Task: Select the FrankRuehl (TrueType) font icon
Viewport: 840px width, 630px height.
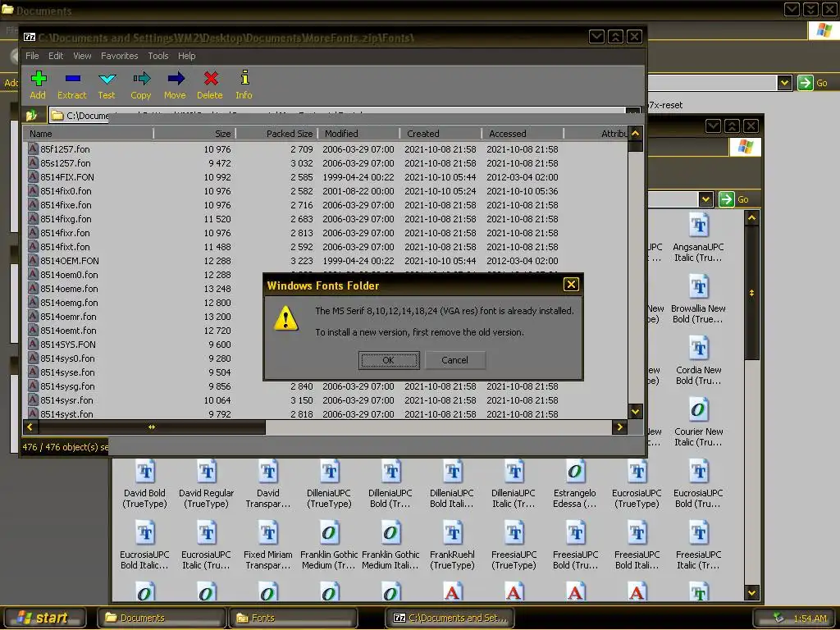Action: pyautogui.click(x=453, y=533)
